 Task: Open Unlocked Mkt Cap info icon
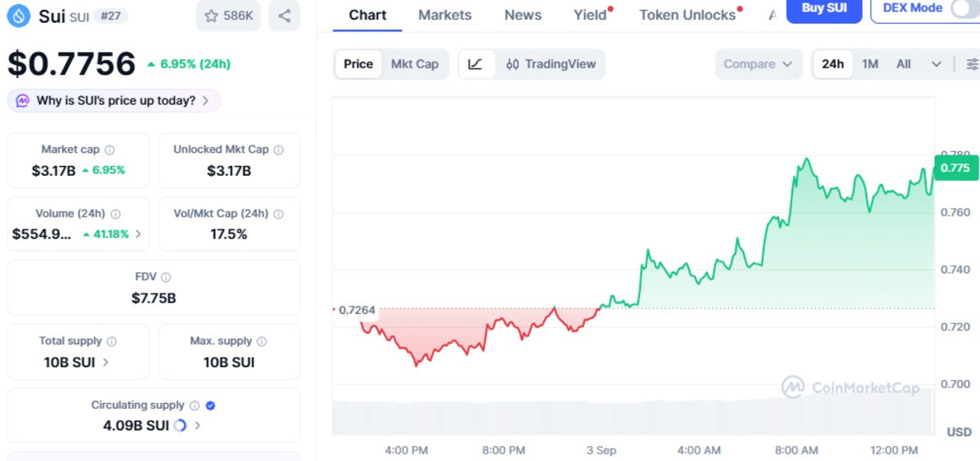(278, 150)
